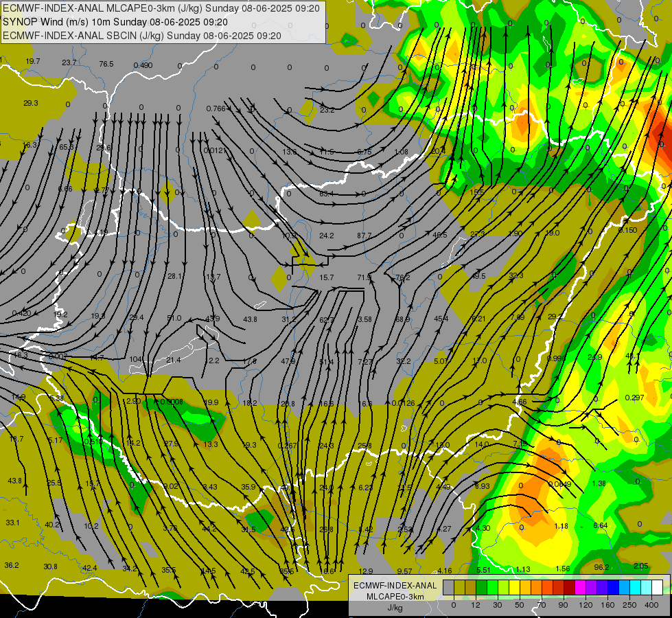672x618 pixels.
Task: Click the legend tick label 400
Action: tap(651, 605)
